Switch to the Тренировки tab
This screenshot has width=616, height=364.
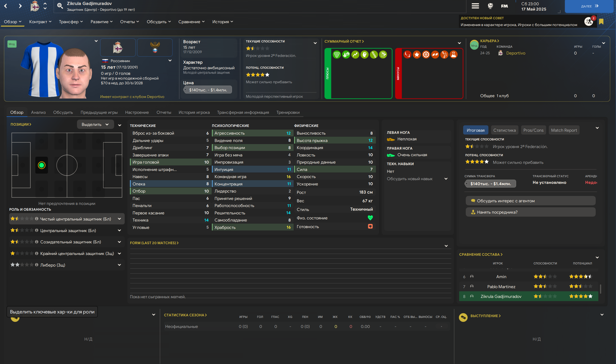point(288,112)
